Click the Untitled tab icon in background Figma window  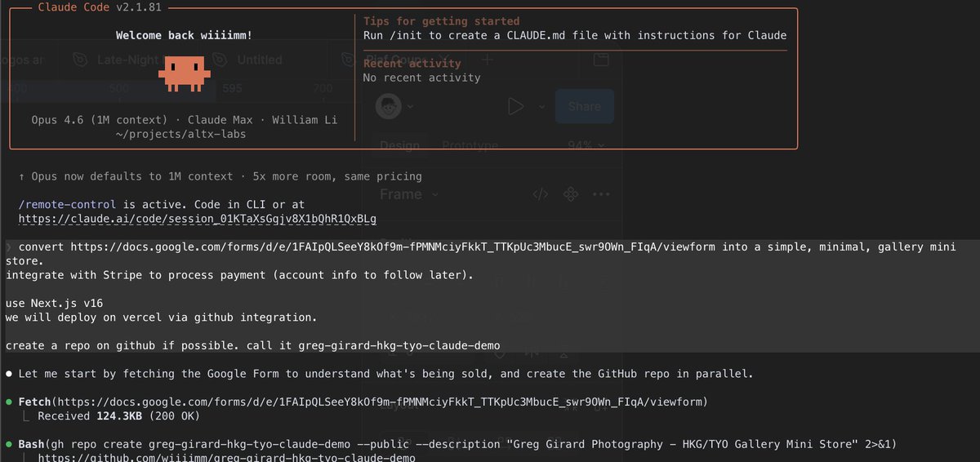click(220, 60)
